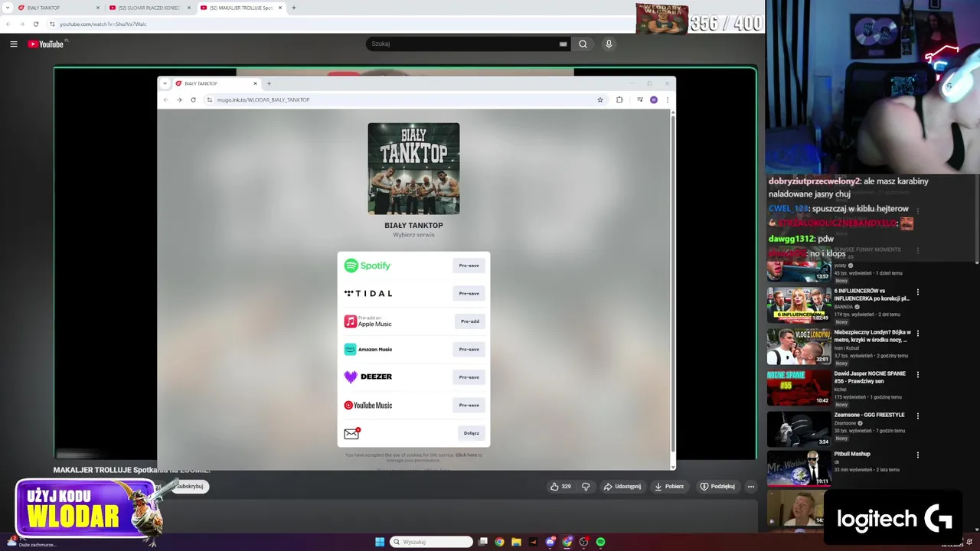Open the YouTube hamburger guide menu
Image resolution: width=980 pixels, height=551 pixels.
[13, 44]
